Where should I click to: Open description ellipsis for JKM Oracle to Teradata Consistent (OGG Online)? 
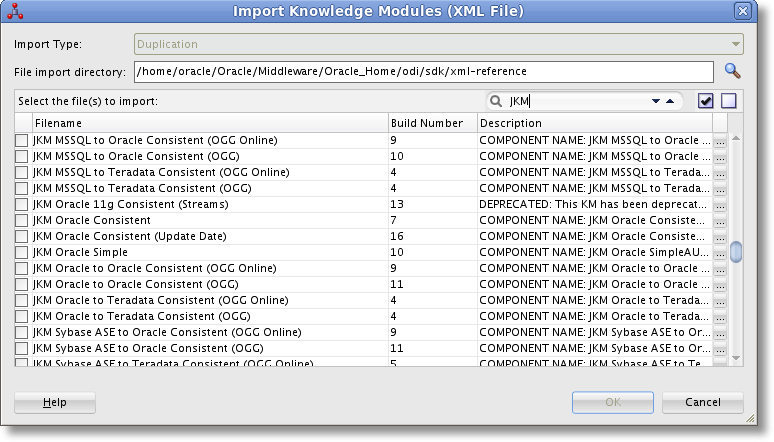[x=720, y=301]
